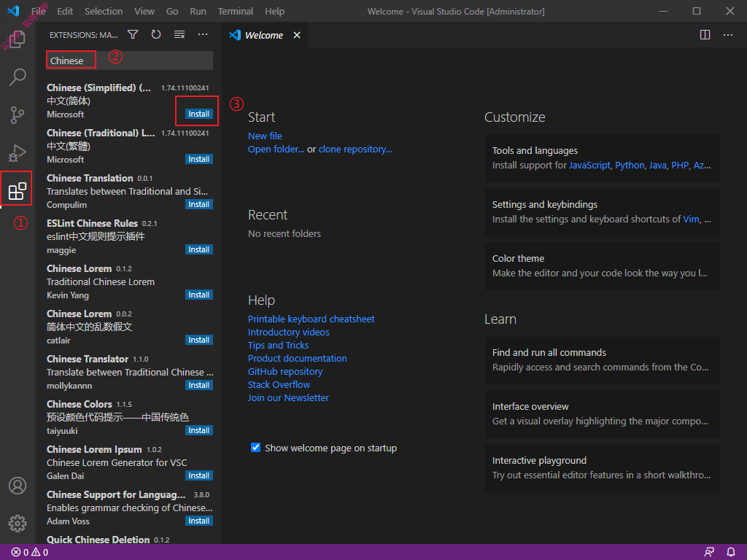This screenshot has width=747, height=560.
Task: Install Chinese Lorem by catlair
Action: (198, 340)
